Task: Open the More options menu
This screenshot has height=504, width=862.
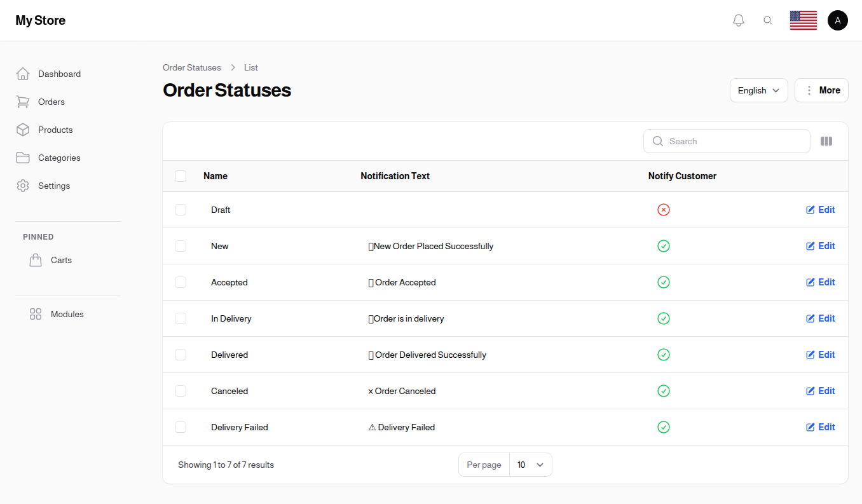Action: tap(821, 90)
